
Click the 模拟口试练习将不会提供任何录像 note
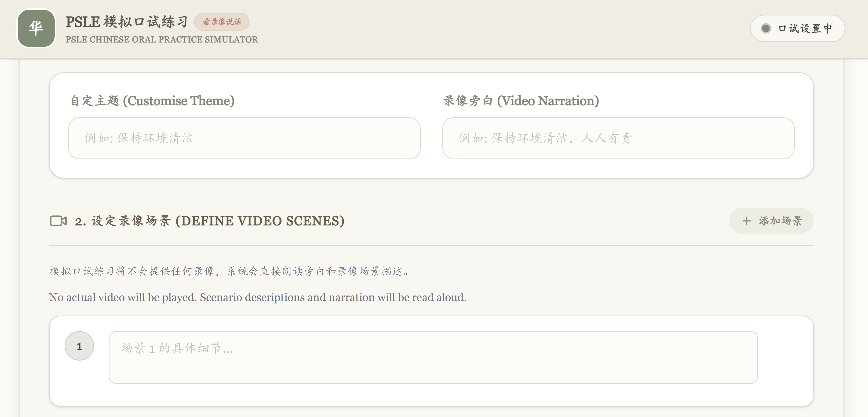click(x=230, y=271)
